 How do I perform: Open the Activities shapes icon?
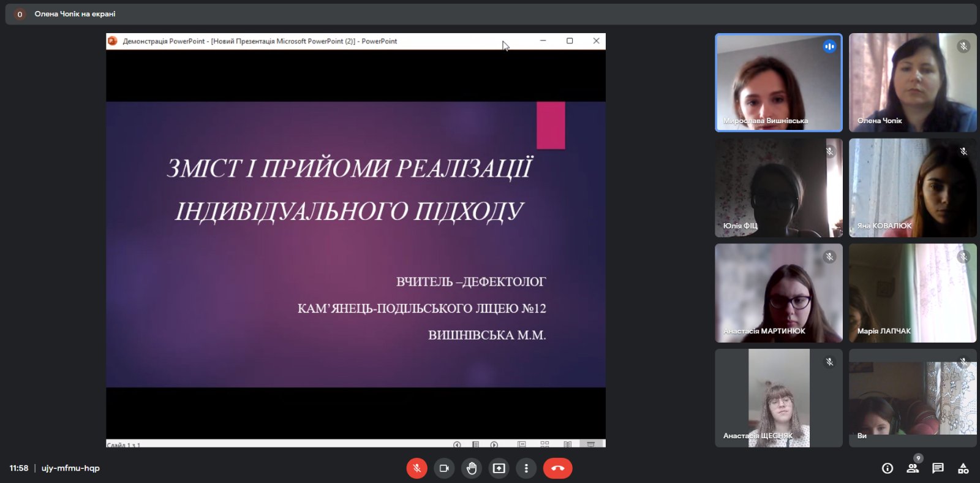[x=963, y=468]
